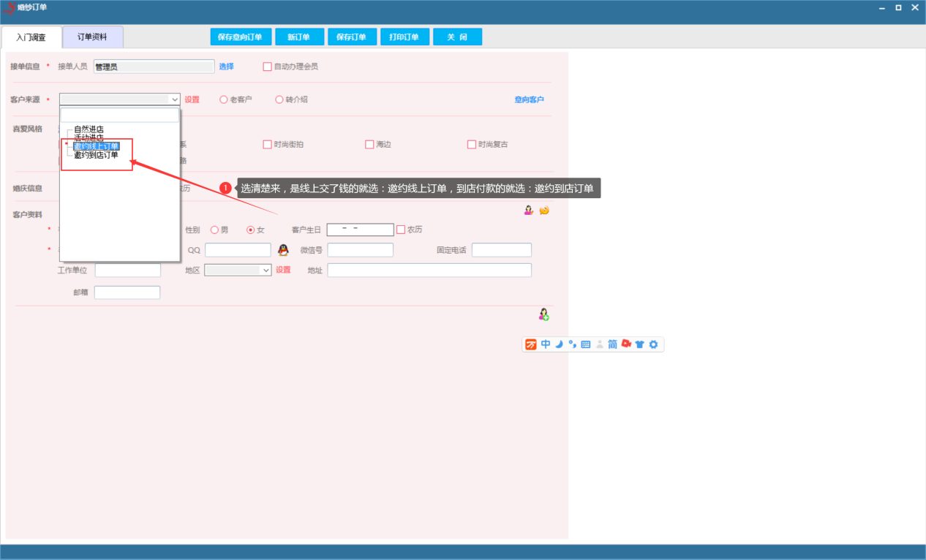
Task: Check the 时尚街拍 style checkbox
Action: pos(267,145)
